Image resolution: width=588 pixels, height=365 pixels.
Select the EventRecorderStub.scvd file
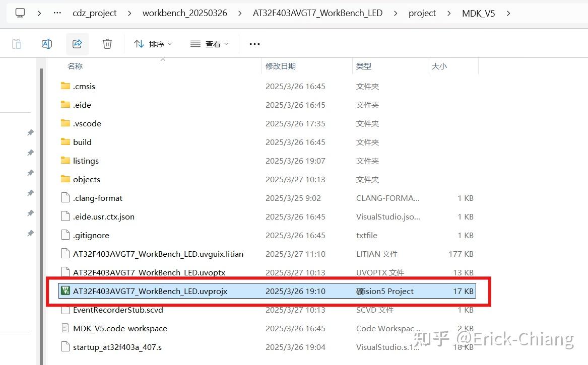[119, 310]
